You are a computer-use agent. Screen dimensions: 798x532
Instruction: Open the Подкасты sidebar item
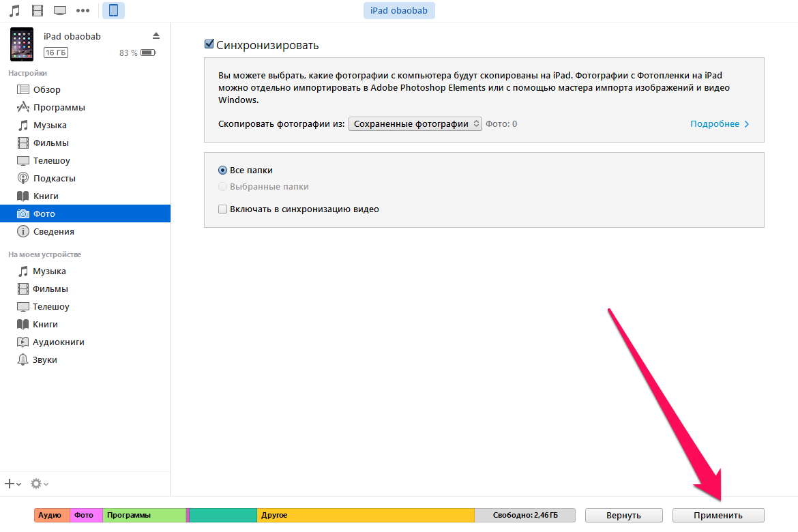click(x=54, y=178)
